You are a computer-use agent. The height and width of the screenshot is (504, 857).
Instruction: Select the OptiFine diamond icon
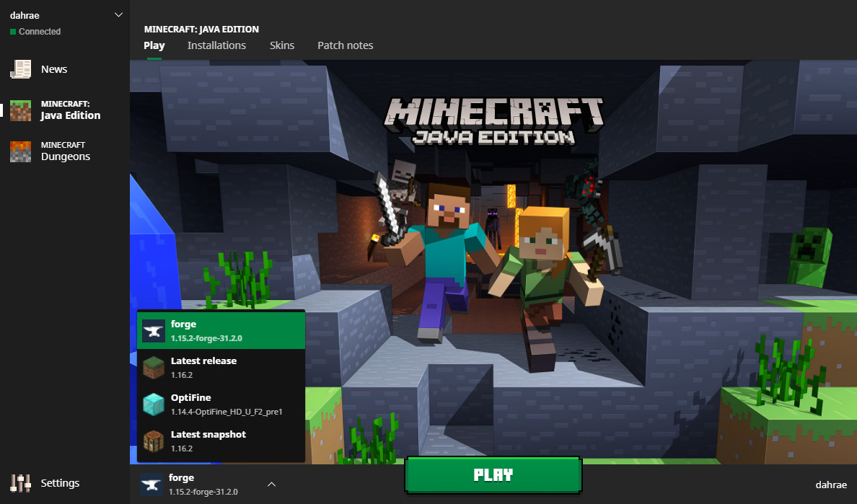click(x=151, y=403)
